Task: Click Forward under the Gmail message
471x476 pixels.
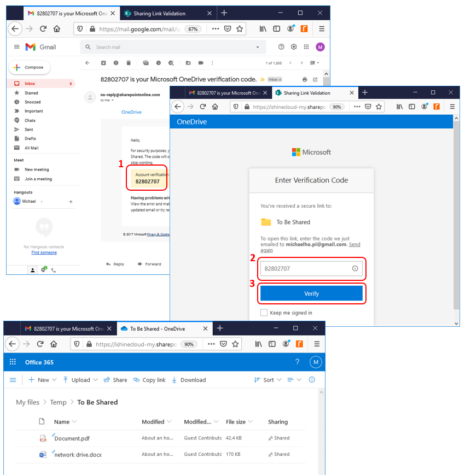Action: (x=149, y=264)
